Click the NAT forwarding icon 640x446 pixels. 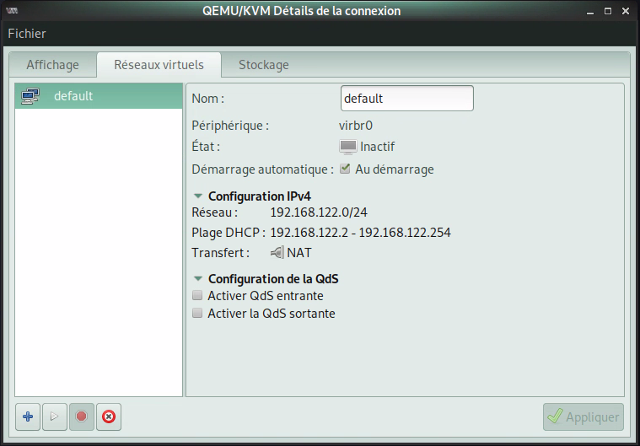[277, 253]
